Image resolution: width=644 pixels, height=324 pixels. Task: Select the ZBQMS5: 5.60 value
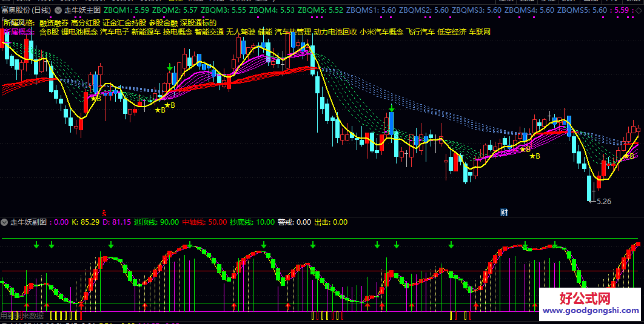coord(583,10)
